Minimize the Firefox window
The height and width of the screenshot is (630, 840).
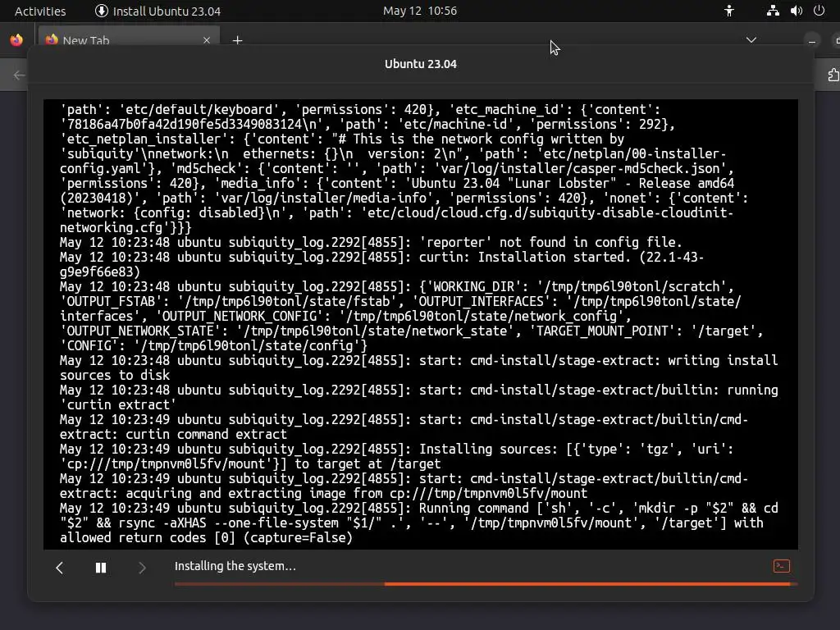[812, 41]
